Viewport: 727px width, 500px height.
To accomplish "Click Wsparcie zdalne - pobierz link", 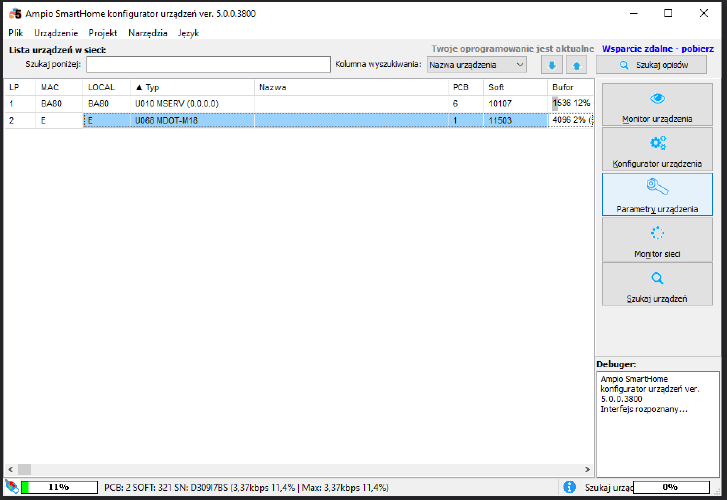I will (x=658, y=49).
